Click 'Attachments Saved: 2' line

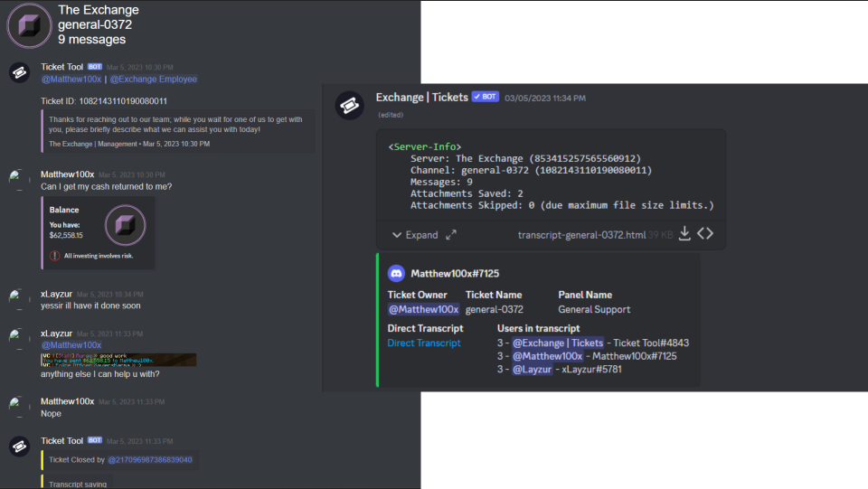(467, 193)
